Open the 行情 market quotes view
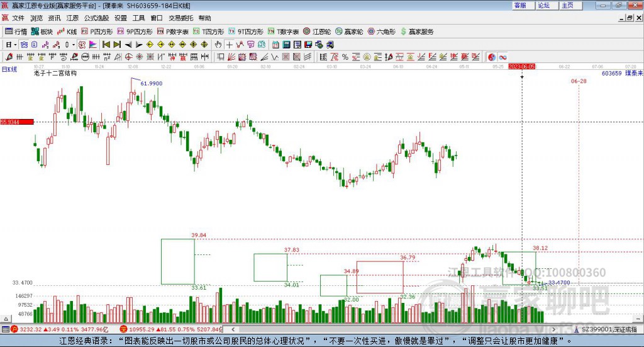 [16, 31]
